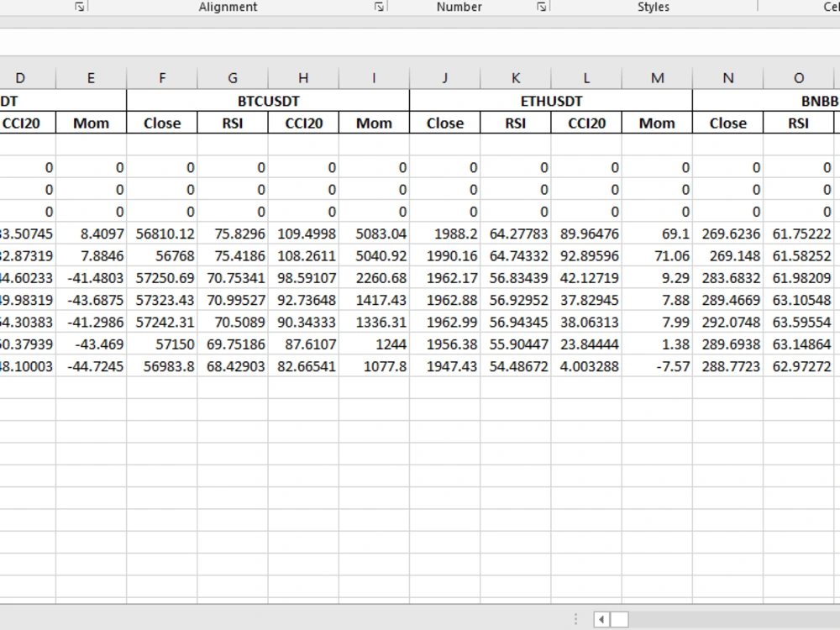Click cell with value 56768

pos(162,255)
